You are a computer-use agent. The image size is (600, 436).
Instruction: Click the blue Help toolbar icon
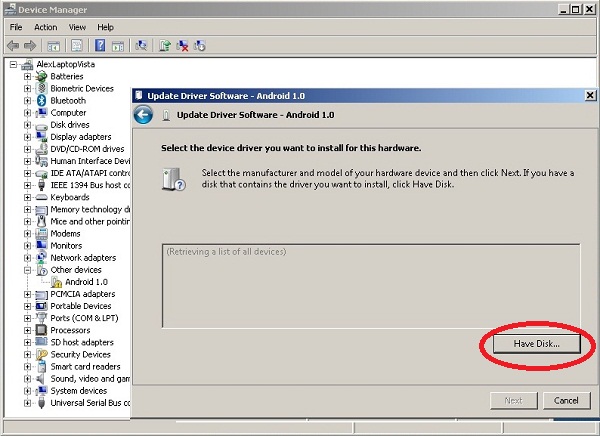click(x=100, y=46)
